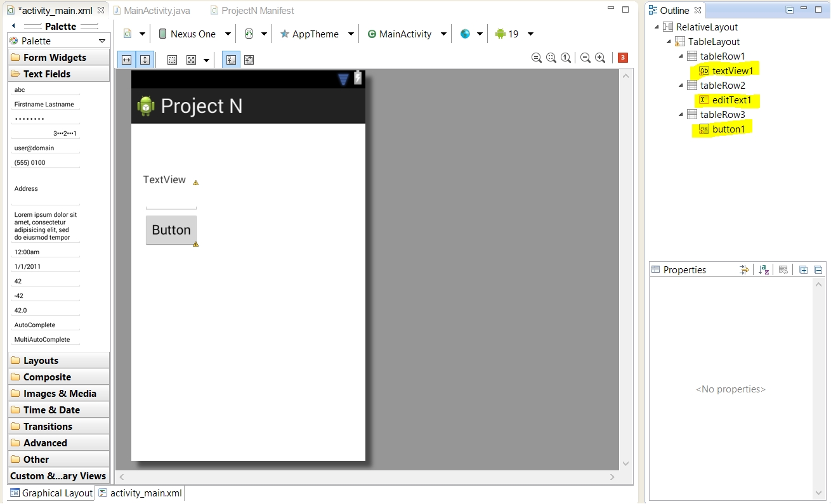This screenshot has width=831, height=504.
Task: Select the 'Firstname Lastname' person name widget
Action: point(46,105)
